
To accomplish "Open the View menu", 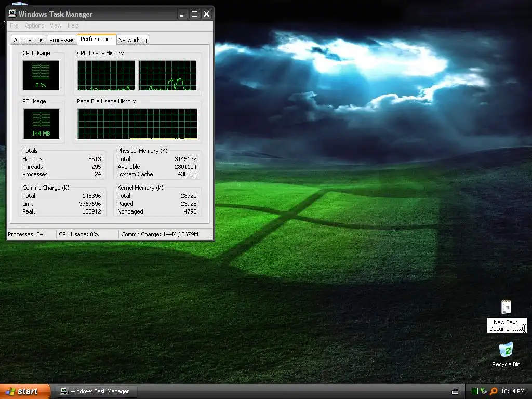I will [x=55, y=25].
